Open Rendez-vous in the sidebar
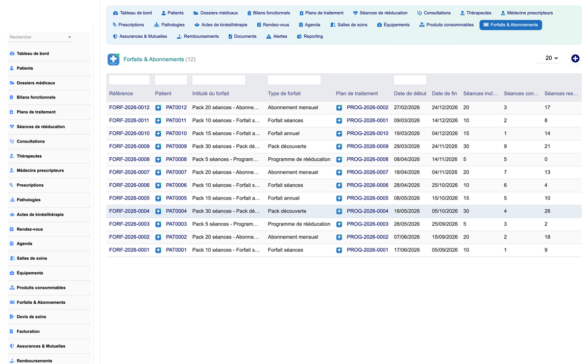588x364 pixels. pyautogui.click(x=30, y=229)
